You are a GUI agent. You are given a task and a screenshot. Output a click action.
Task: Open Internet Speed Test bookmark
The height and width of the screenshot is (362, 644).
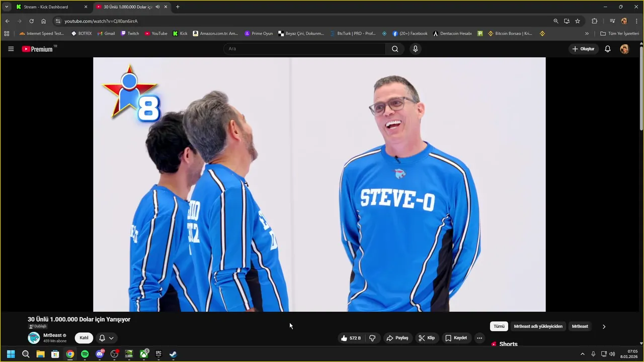coord(42,34)
